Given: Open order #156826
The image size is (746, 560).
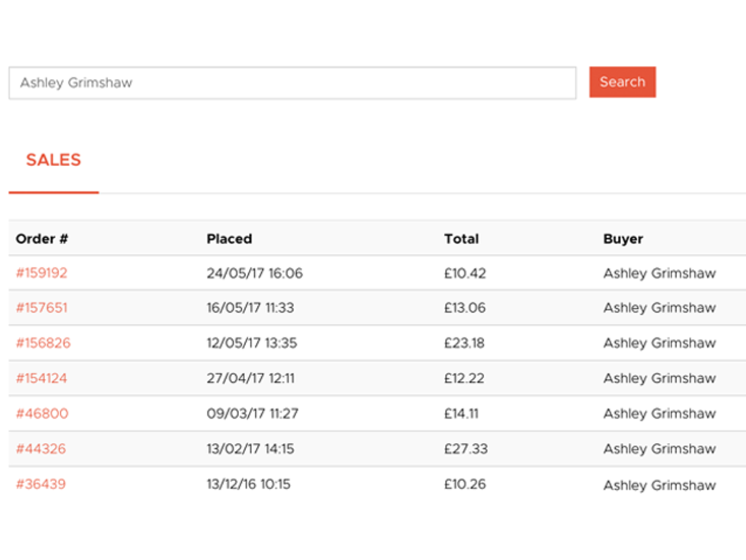Looking at the screenshot, I should coord(43,343).
